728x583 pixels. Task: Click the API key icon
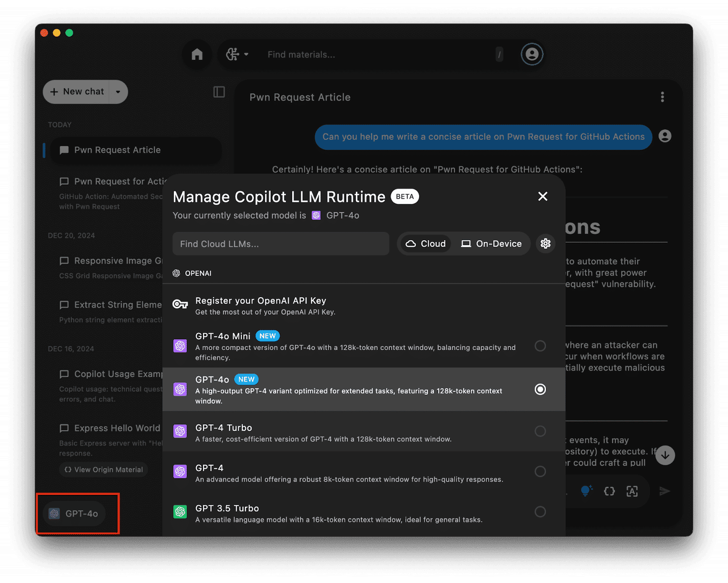coord(180,304)
